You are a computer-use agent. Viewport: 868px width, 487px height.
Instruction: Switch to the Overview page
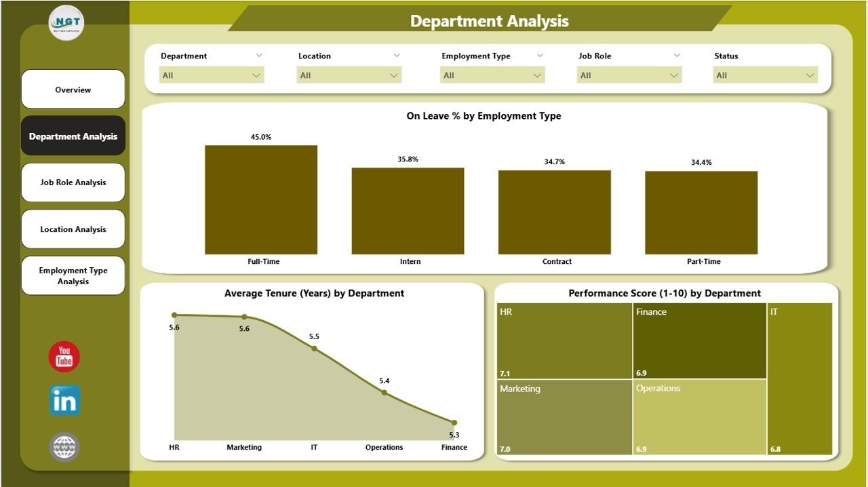(x=73, y=89)
